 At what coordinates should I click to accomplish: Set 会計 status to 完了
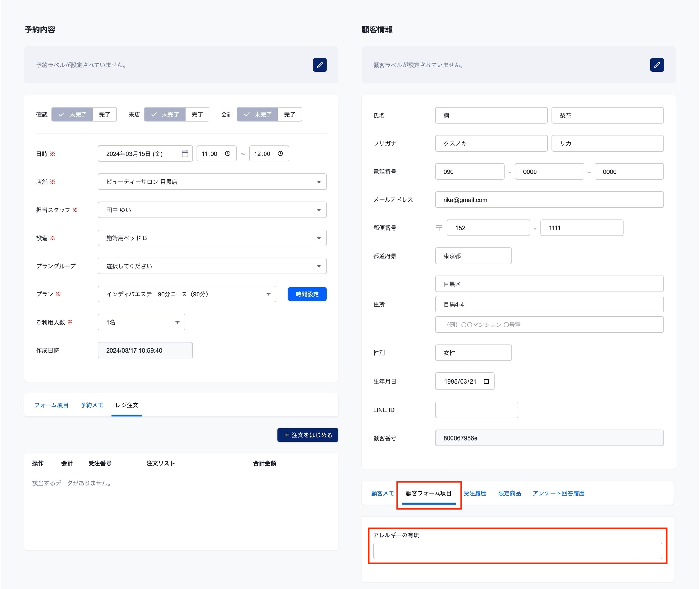pyautogui.click(x=290, y=114)
